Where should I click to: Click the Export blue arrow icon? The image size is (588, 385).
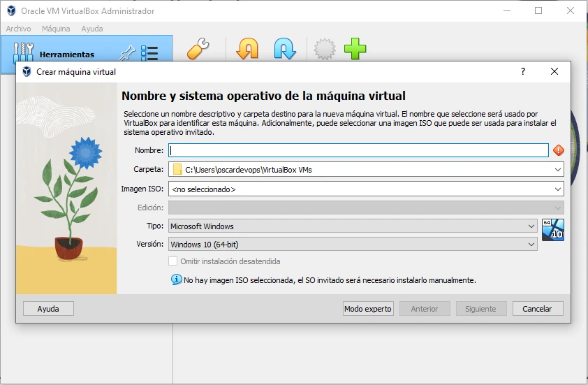tap(285, 49)
